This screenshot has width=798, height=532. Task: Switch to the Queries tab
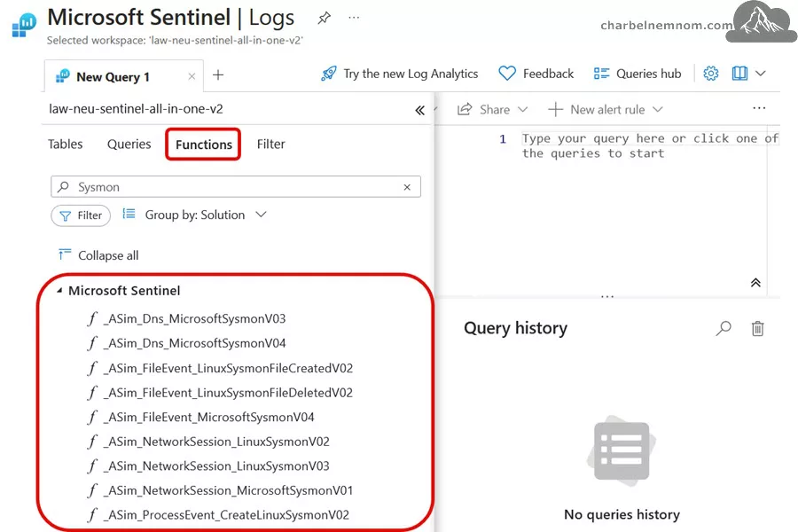coord(129,144)
